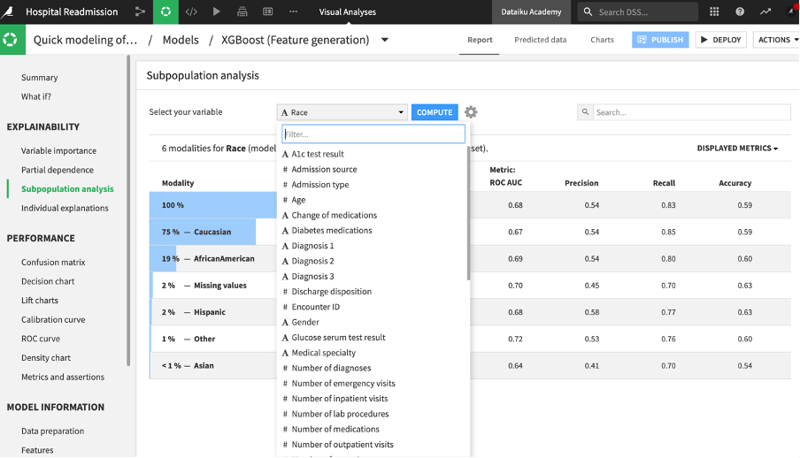Open the code recipes icon
Viewport: 800px width, 458px height.
191,12
